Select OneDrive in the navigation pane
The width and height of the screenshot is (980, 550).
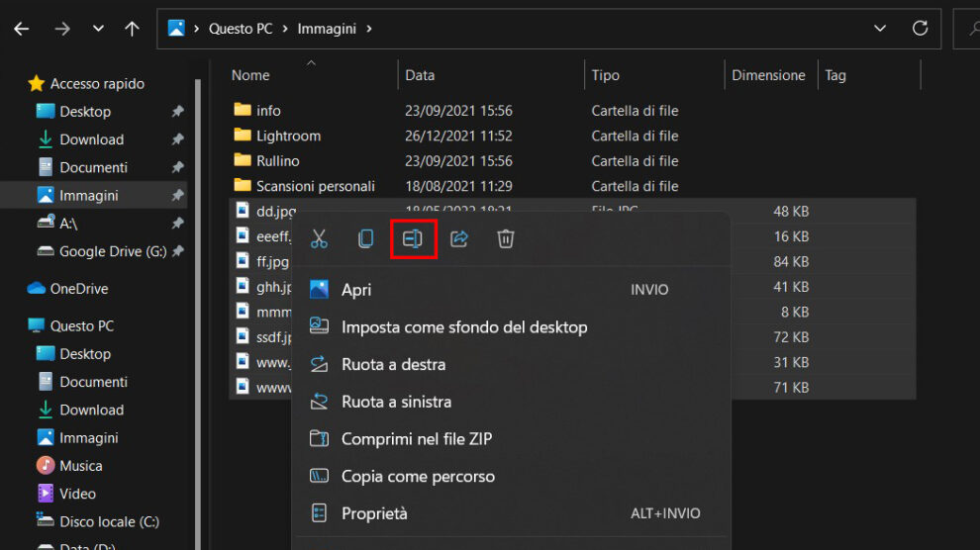click(x=78, y=289)
